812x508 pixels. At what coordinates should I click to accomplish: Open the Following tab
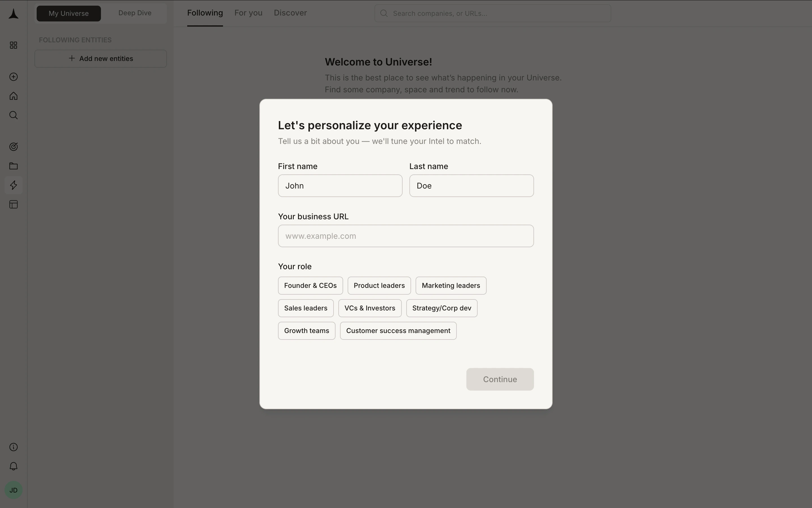pyautogui.click(x=205, y=13)
